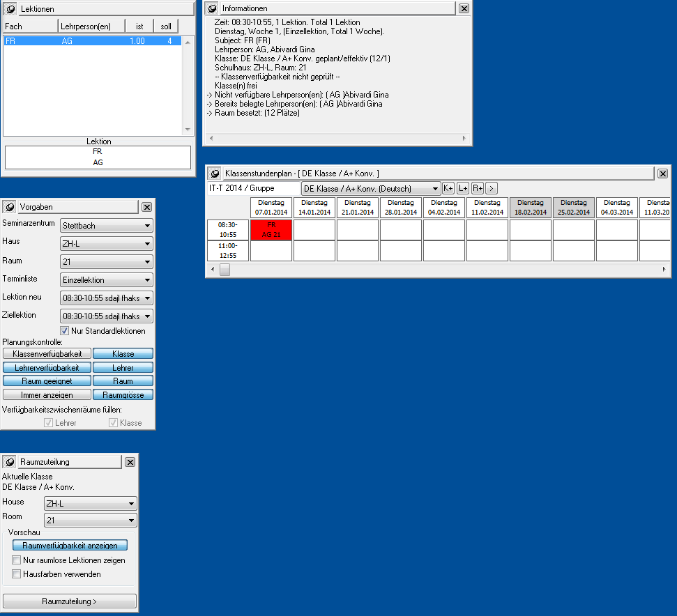Click the Informationen panel title icon
This screenshot has width=677, height=616.
pos(213,8)
